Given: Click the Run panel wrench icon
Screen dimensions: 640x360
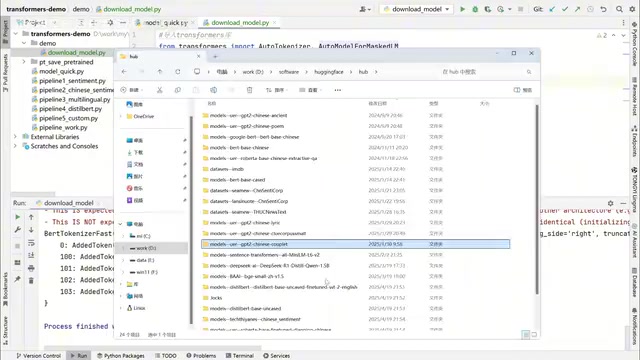Looking at the screenshot, I should pyautogui.click(x=18, y=230).
